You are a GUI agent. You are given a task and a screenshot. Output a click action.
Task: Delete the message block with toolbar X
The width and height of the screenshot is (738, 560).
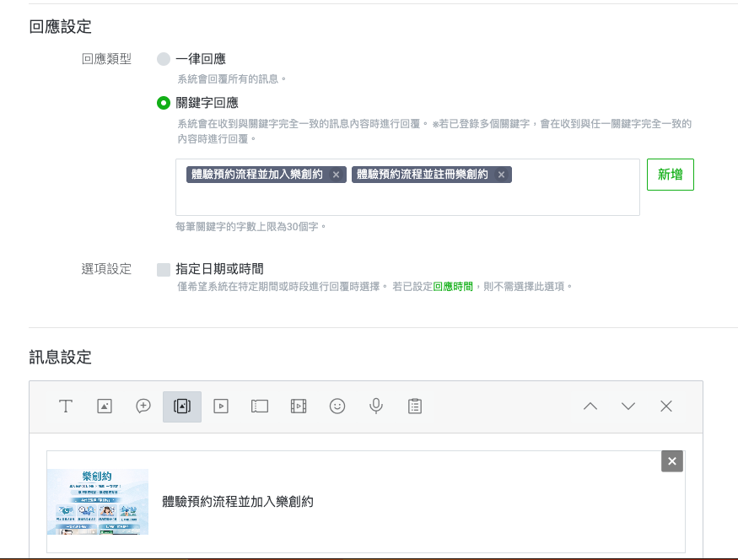[666, 406]
